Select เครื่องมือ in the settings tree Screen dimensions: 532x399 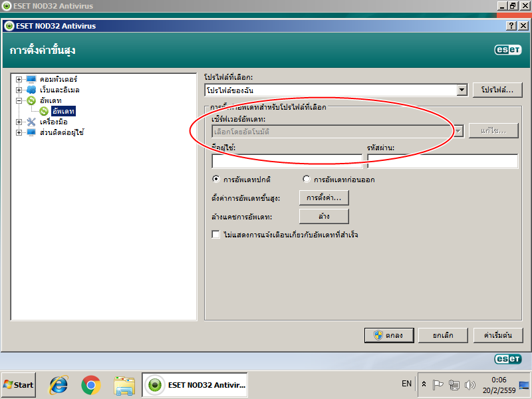pos(54,122)
